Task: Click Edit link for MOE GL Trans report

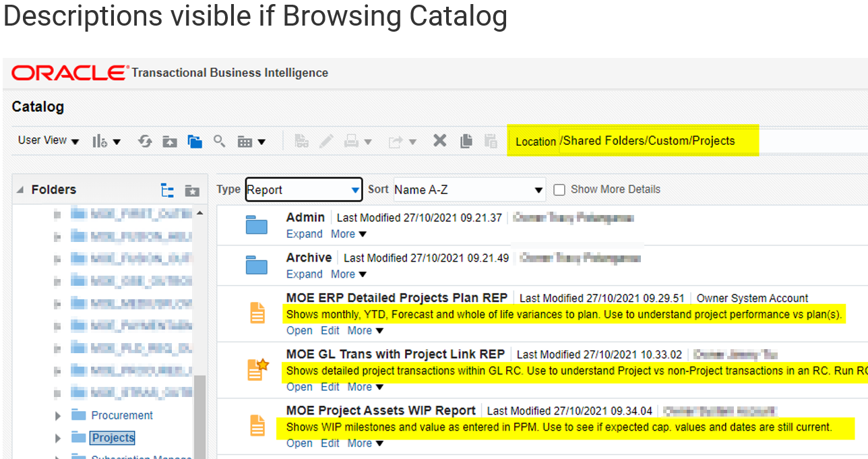Action: pos(330,387)
